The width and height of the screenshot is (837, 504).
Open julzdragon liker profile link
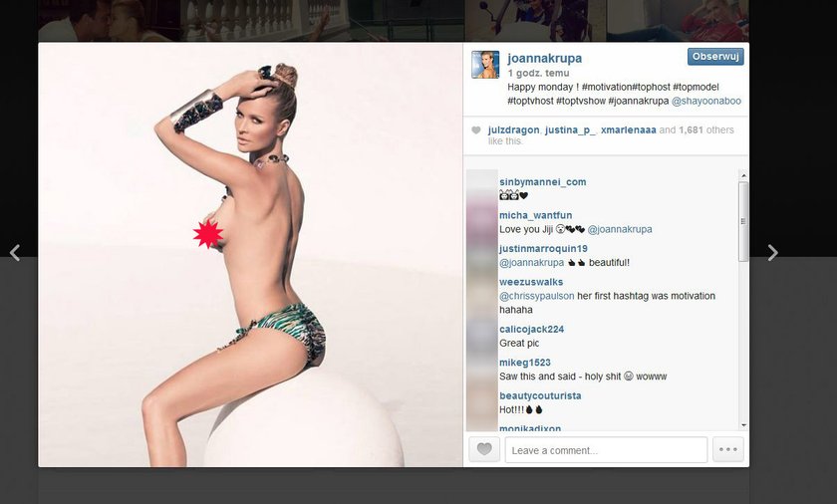click(x=513, y=130)
